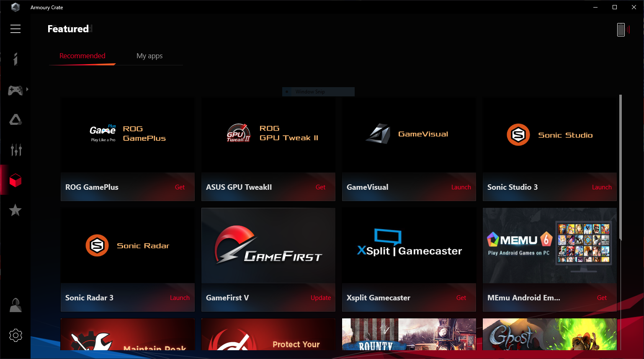
Task: Get Xsplit Gamecaster
Action: (x=461, y=298)
